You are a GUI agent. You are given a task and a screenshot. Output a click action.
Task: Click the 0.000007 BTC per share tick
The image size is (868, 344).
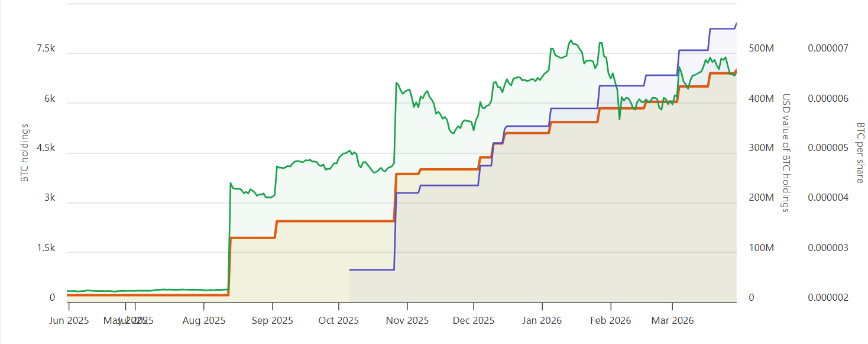tap(828, 49)
